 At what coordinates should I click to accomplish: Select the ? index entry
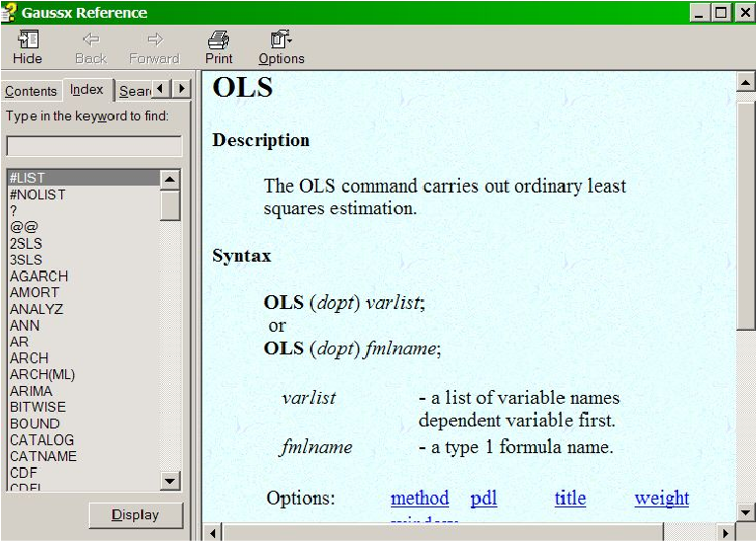[x=84, y=210]
